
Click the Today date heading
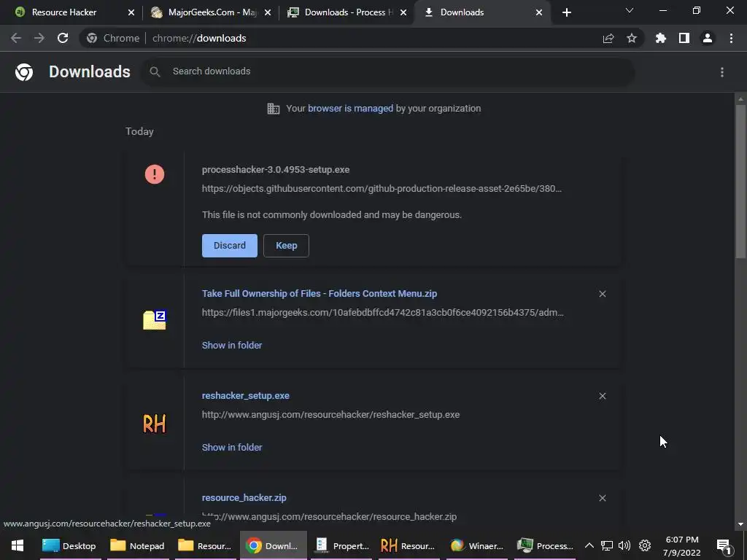[139, 131]
